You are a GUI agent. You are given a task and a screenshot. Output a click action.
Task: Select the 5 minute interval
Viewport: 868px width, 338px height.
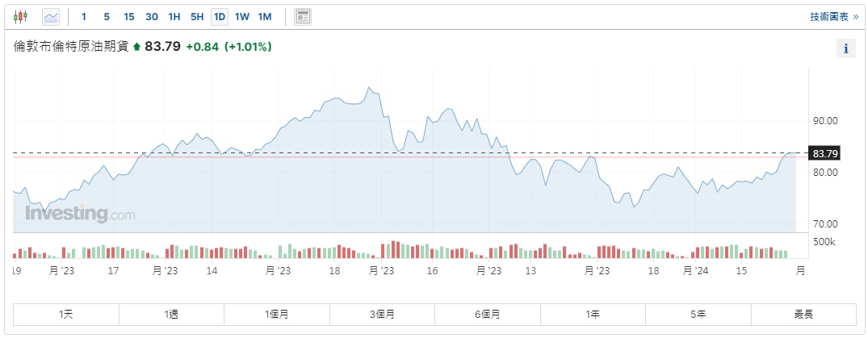tap(107, 16)
